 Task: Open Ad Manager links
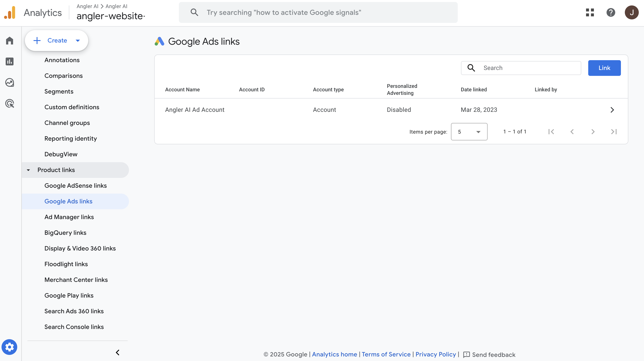(69, 217)
